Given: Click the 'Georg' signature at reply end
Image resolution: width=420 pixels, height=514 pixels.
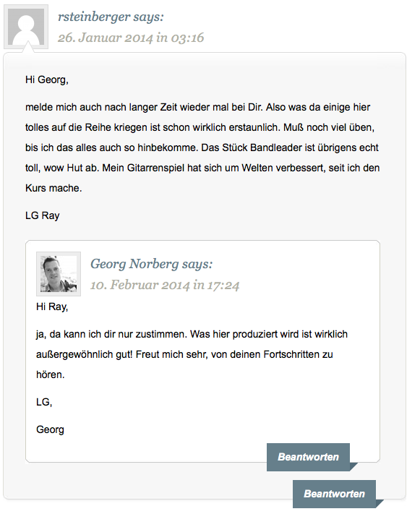Looking at the screenshot, I should (x=50, y=429).
